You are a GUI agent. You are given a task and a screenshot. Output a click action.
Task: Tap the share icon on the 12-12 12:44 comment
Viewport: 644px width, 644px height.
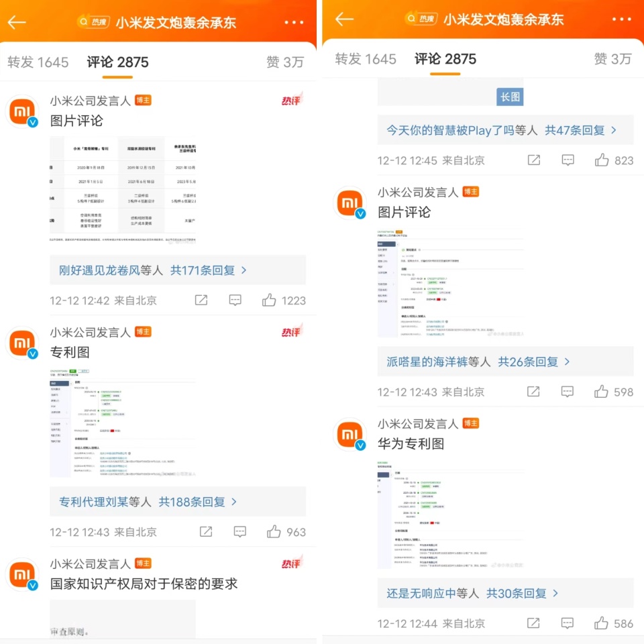[x=533, y=623]
